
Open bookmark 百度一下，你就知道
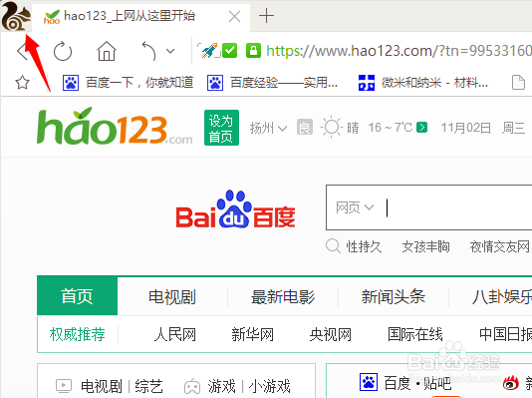(128, 83)
